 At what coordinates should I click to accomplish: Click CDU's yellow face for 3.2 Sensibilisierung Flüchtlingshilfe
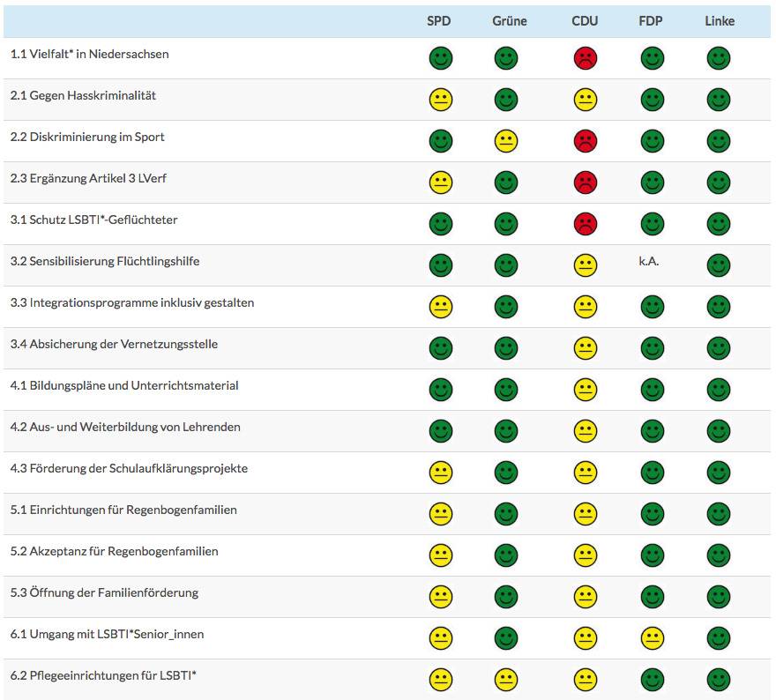[x=586, y=265]
